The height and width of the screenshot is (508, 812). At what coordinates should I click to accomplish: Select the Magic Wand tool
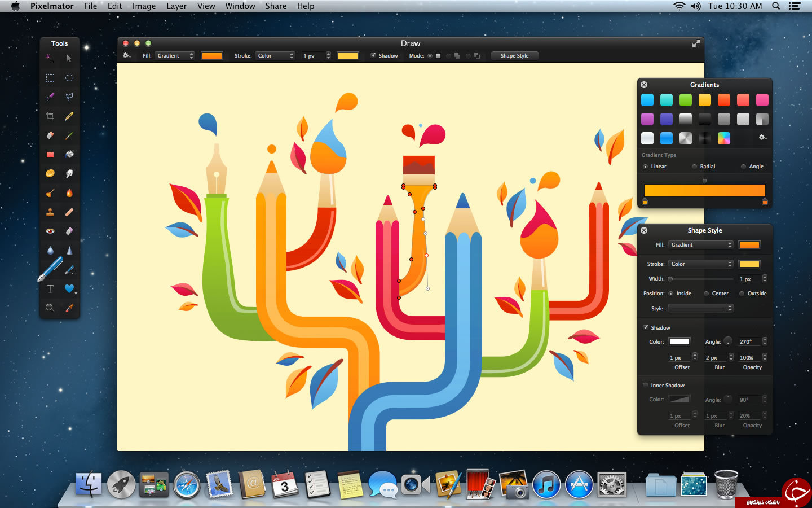coord(50,58)
